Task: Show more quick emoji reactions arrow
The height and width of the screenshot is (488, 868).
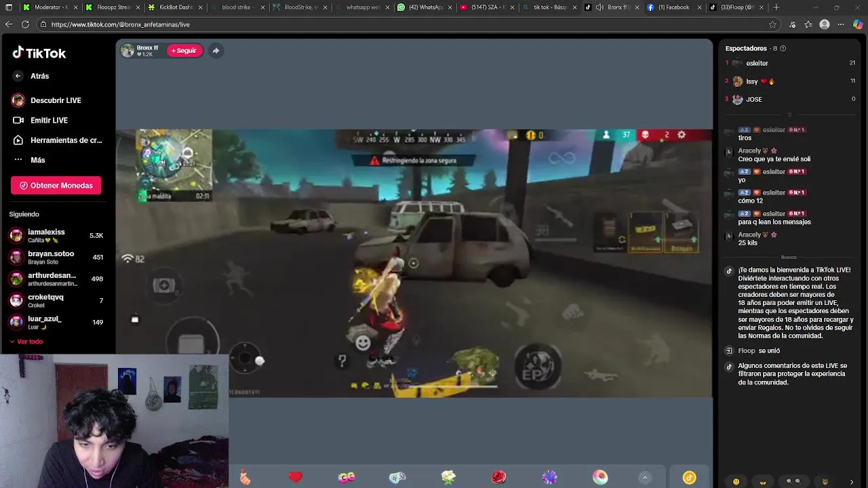Action: pos(852,482)
